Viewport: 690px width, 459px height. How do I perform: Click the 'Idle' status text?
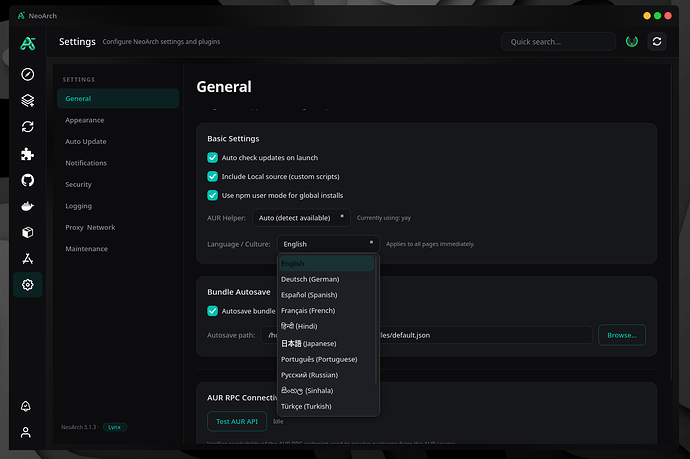click(x=278, y=422)
